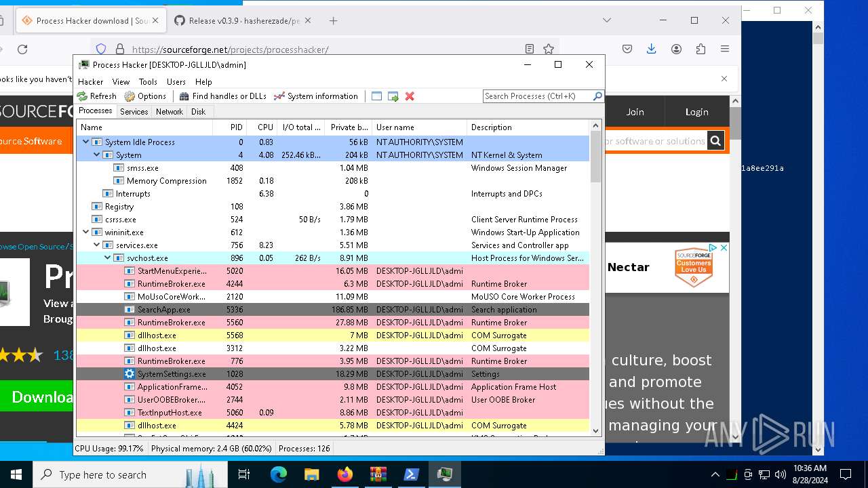Click the Interrupts row icon
The width and height of the screenshot is (868, 488).
pyautogui.click(x=108, y=193)
